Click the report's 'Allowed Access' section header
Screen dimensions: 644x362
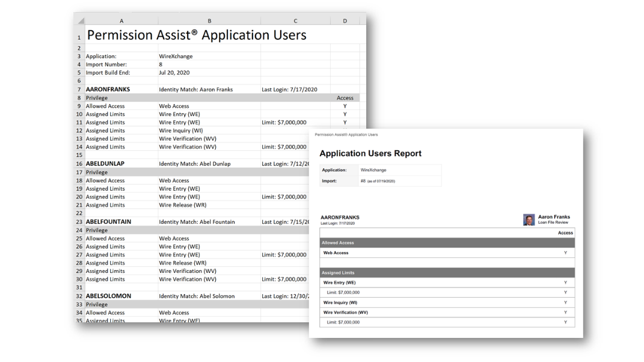tap(447, 243)
